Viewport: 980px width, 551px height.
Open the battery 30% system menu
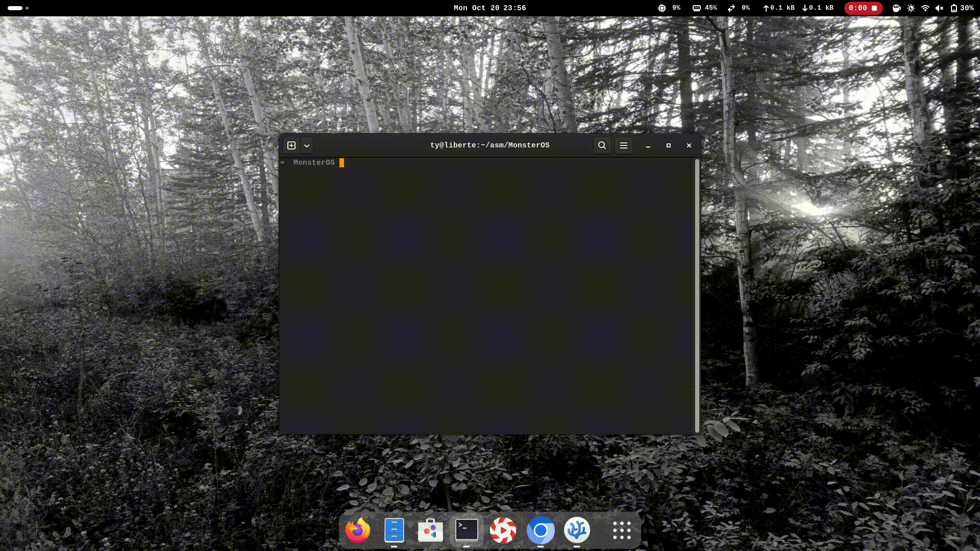click(962, 8)
